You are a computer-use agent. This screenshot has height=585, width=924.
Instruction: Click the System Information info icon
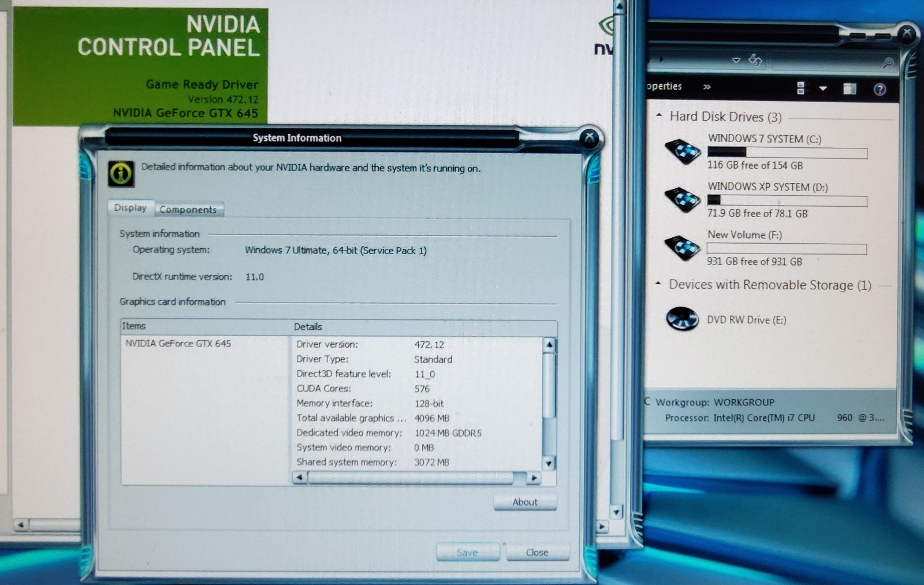121,174
